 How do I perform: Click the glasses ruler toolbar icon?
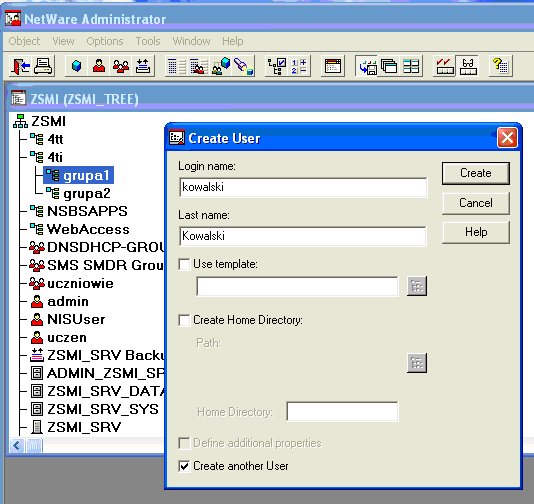pyautogui.click(x=467, y=66)
